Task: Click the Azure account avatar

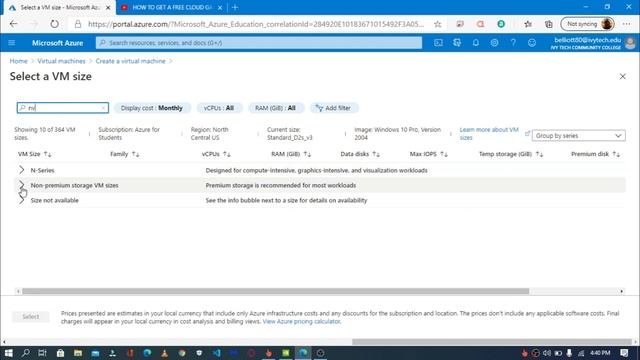Action: click(630, 43)
